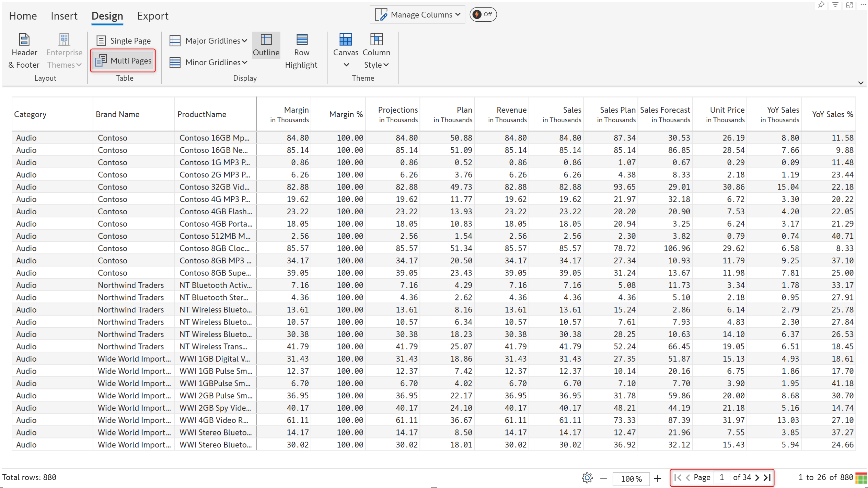The image size is (868, 488).
Task: Click the zoom out minus button
Action: 603,478
